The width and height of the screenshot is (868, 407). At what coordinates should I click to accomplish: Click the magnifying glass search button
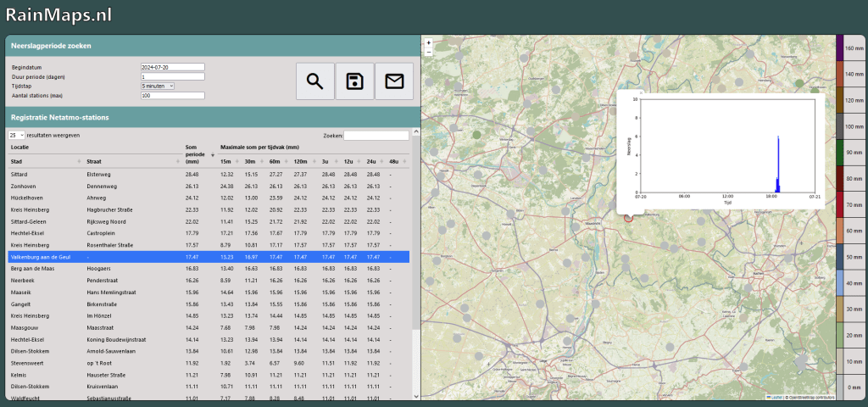coord(315,81)
